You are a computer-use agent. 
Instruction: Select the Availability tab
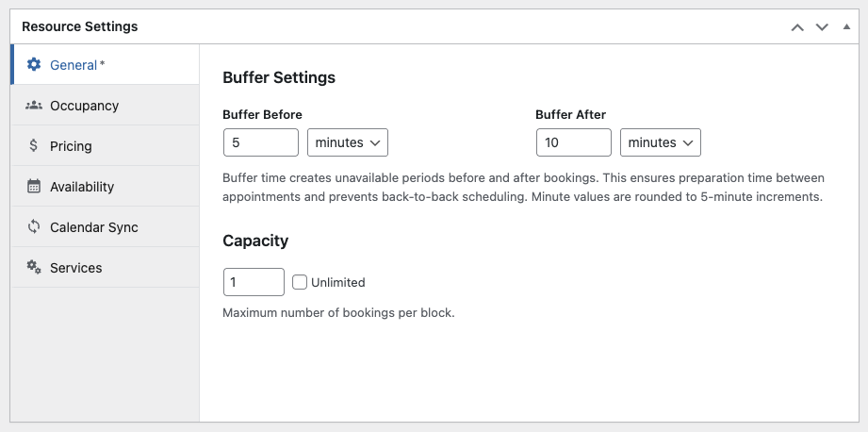(82, 187)
